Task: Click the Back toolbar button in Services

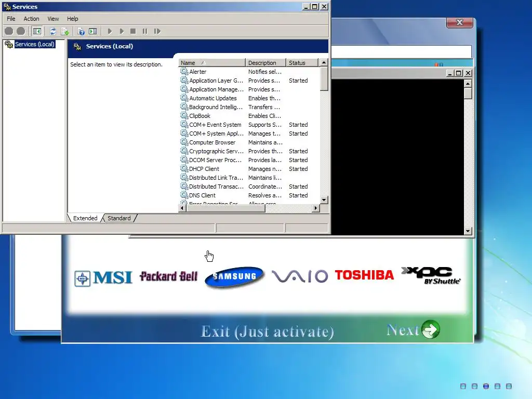Action: point(9,31)
